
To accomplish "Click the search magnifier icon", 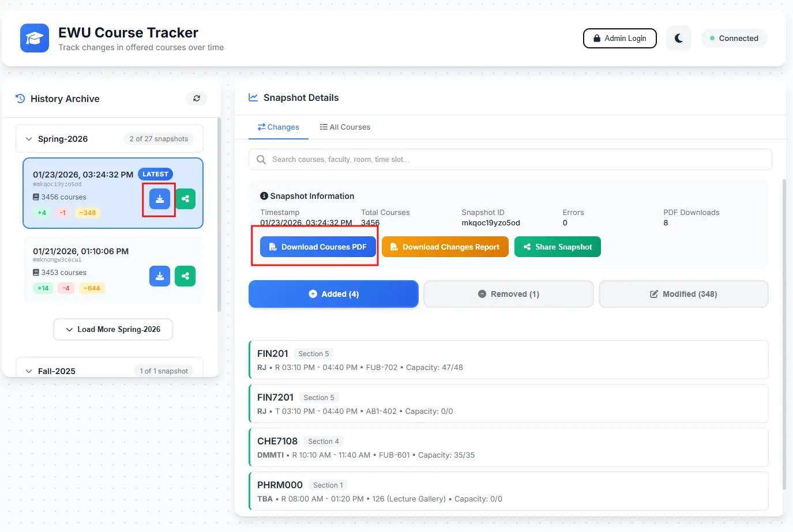I will pyautogui.click(x=261, y=160).
